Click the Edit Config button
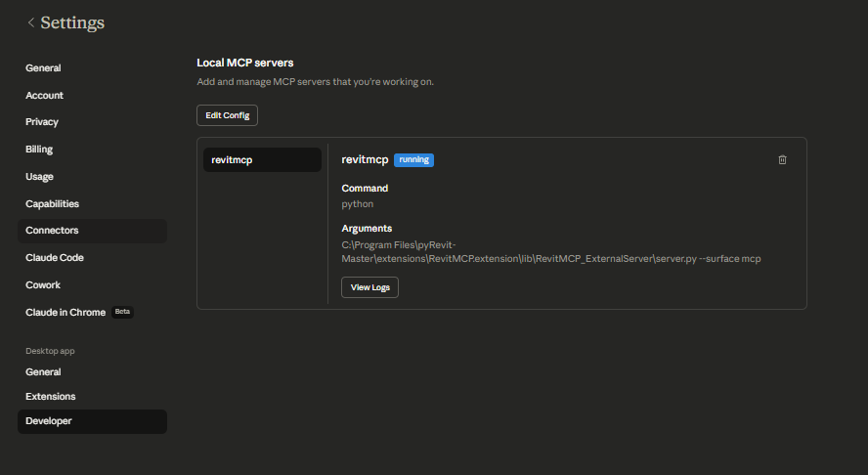 pos(227,115)
